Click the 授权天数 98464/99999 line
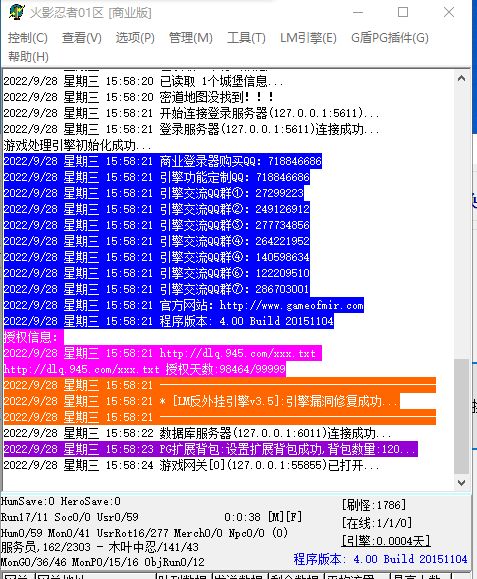This screenshot has width=477, height=579. [145, 369]
